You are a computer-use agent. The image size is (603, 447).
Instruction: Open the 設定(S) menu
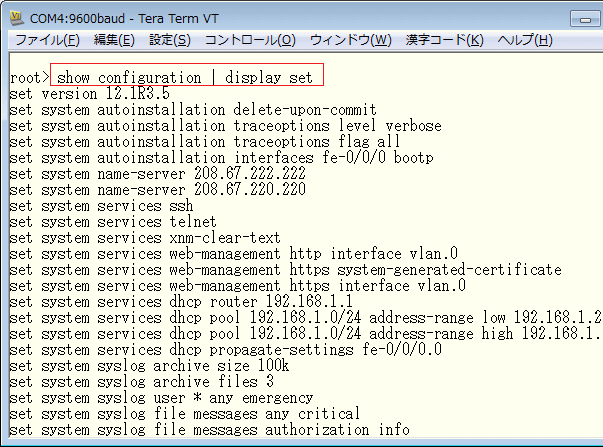(x=170, y=40)
